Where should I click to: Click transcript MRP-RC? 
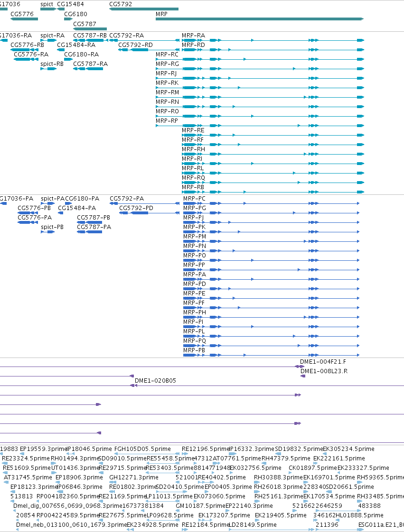tap(167, 54)
